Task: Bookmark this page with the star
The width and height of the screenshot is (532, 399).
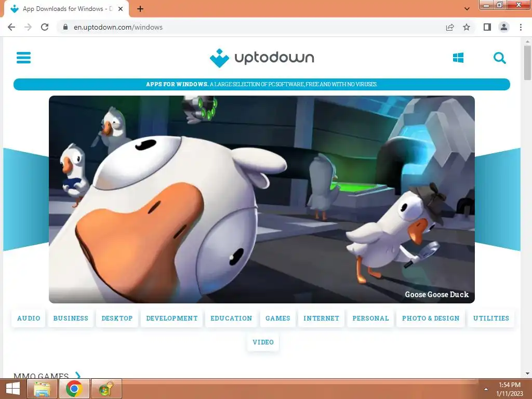Action: [x=467, y=27]
